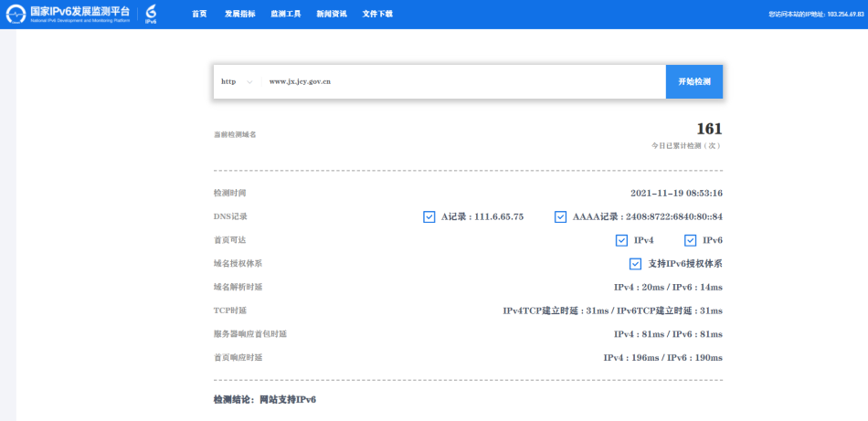Toggle the IPv4 首页可达 checkbox
This screenshot has width=868, height=421.
[621, 240]
